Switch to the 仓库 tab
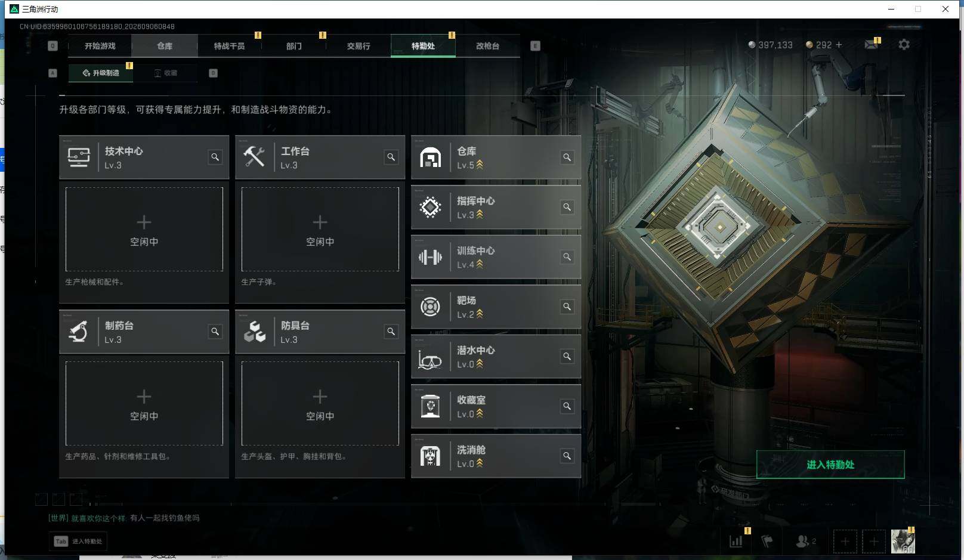The image size is (964, 560). tap(165, 46)
